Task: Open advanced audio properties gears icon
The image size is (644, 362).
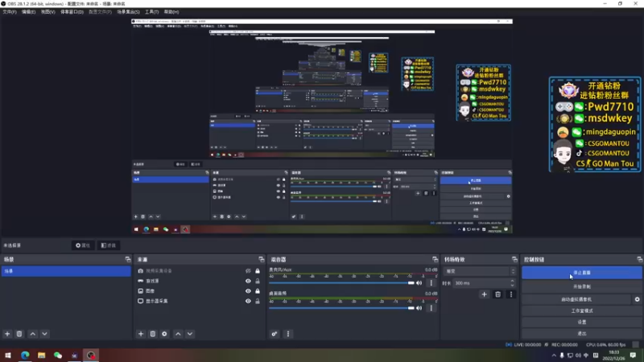Action: tap(275, 334)
